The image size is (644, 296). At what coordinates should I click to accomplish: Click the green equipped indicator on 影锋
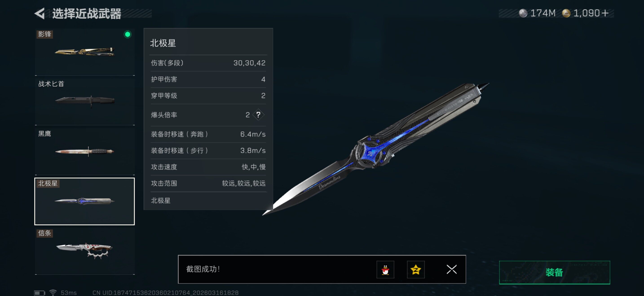128,34
